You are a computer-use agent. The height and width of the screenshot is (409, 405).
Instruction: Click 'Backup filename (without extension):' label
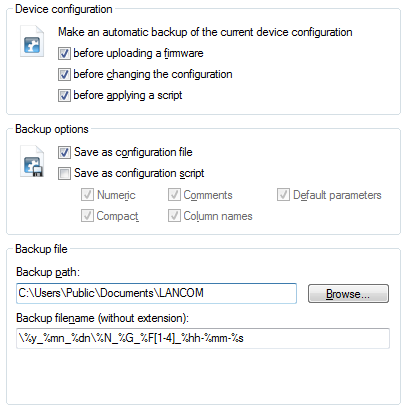102,318
